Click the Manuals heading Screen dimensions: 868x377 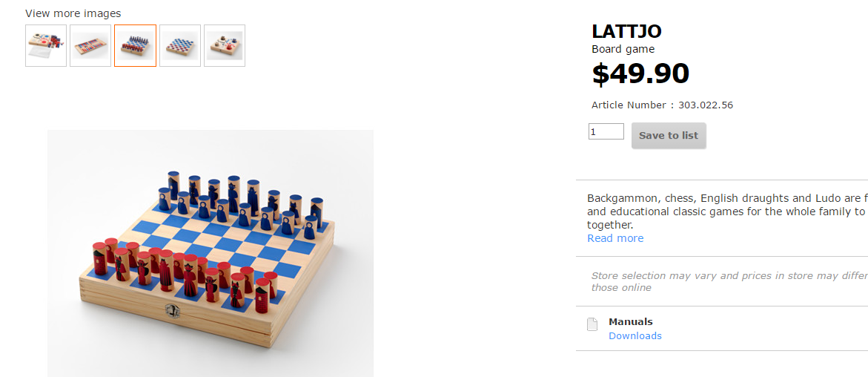pyautogui.click(x=631, y=322)
